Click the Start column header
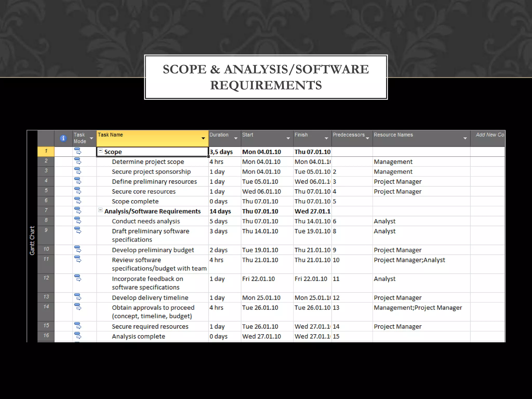Image resolution: width=532 pixels, height=399 pixels. click(x=267, y=138)
